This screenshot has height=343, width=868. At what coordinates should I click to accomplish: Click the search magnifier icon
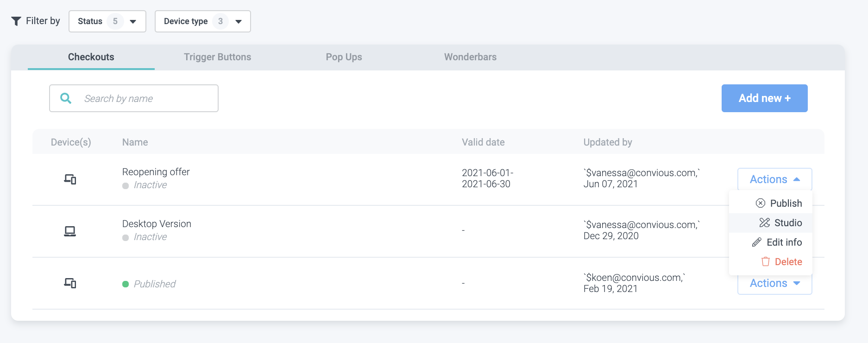[x=66, y=98]
